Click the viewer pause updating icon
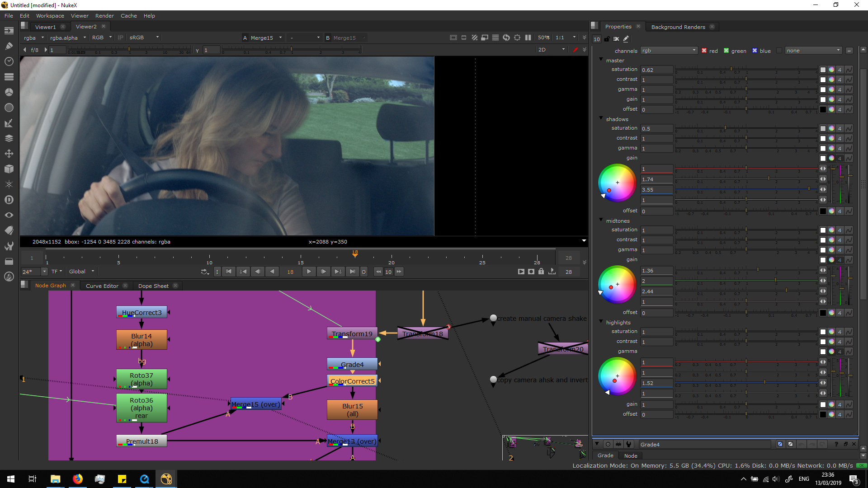This screenshot has width=868, height=488. pos(528,38)
